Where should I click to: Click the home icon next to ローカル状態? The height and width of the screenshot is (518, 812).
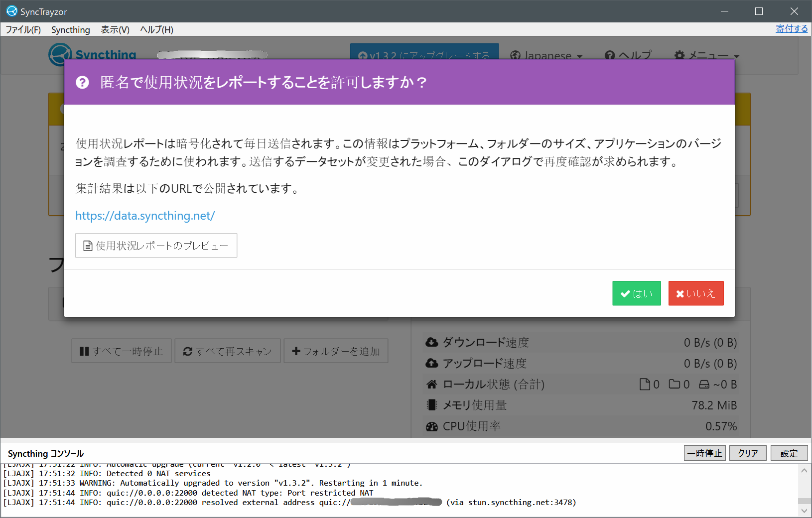coord(431,384)
